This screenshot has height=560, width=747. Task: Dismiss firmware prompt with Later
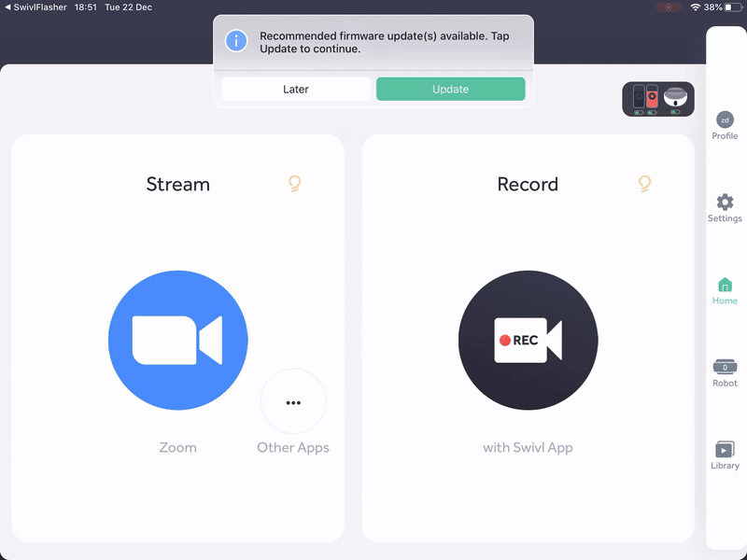tap(296, 89)
